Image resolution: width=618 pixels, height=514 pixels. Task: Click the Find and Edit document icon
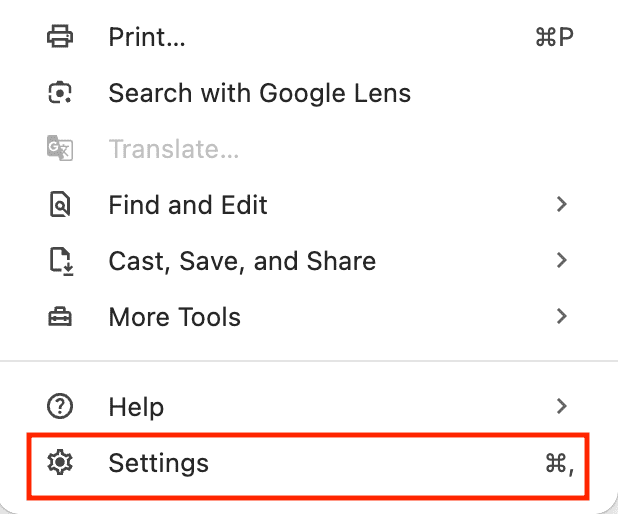60,206
